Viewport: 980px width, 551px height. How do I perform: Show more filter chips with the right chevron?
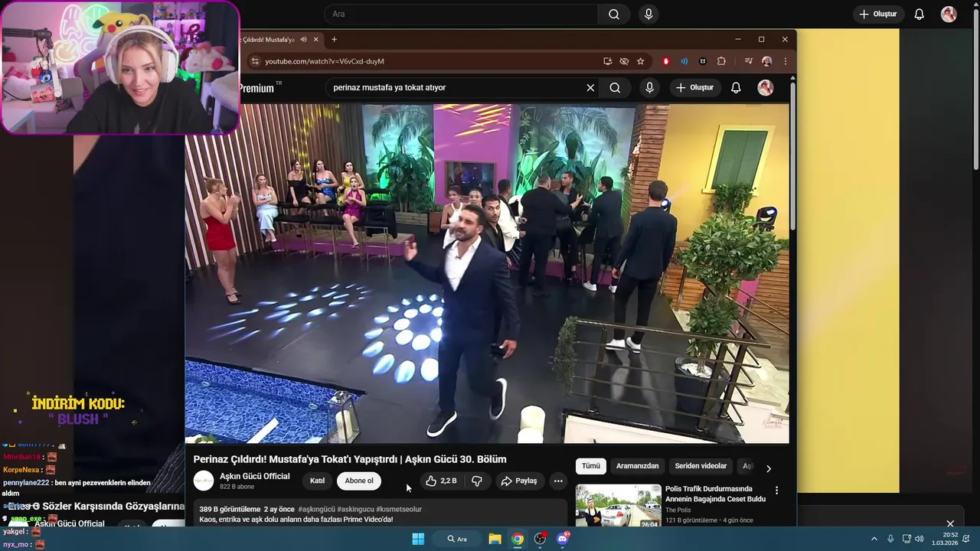tap(769, 468)
